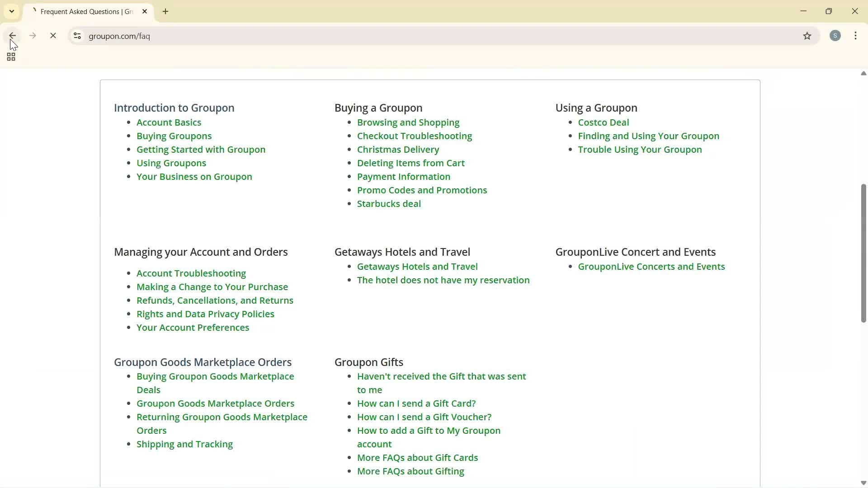This screenshot has width=868, height=488.
Task: Open the Google account profile avatar
Action: coord(835,36)
